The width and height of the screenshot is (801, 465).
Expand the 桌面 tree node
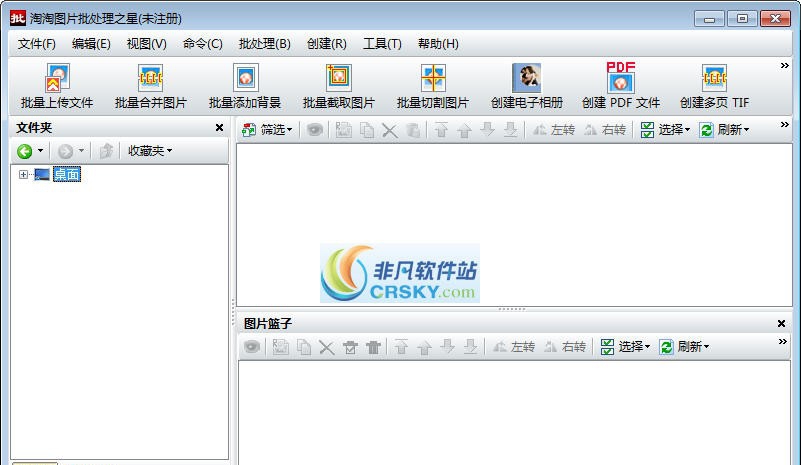pos(23,175)
